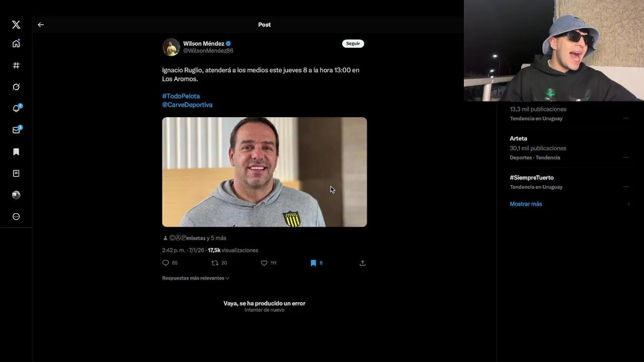Click the Seguir button
The image size is (644, 362).
pyautogui.click(x=353, y=44)
